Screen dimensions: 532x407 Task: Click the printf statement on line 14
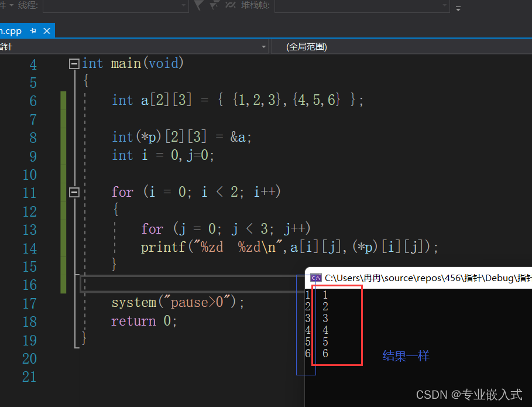290,247
